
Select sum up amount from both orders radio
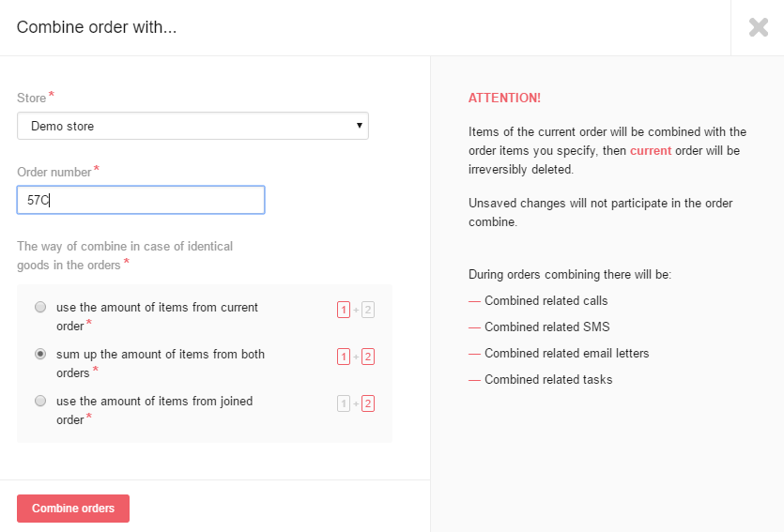(x=40, y=354)
